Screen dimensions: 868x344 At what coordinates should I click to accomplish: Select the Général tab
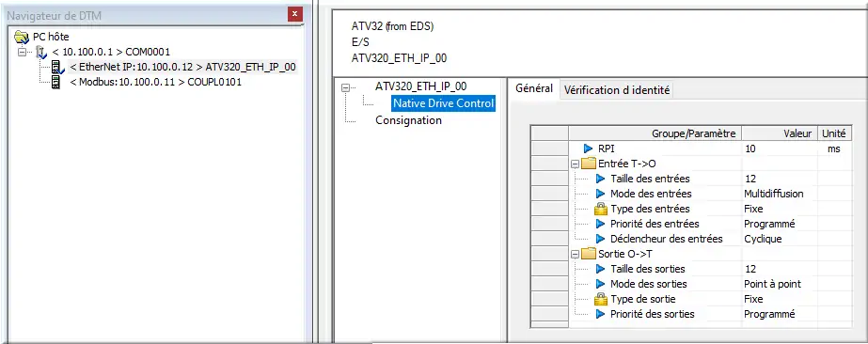pos(533,88)
